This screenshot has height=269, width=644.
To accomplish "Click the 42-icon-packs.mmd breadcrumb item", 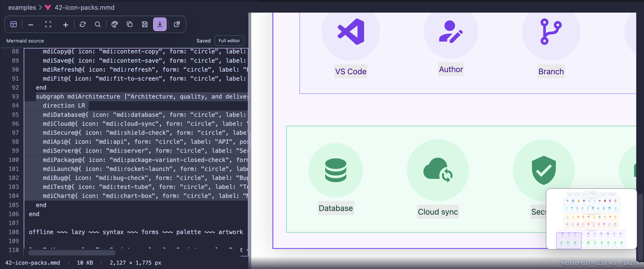I will pyautogui.click(x=85, y=8).
